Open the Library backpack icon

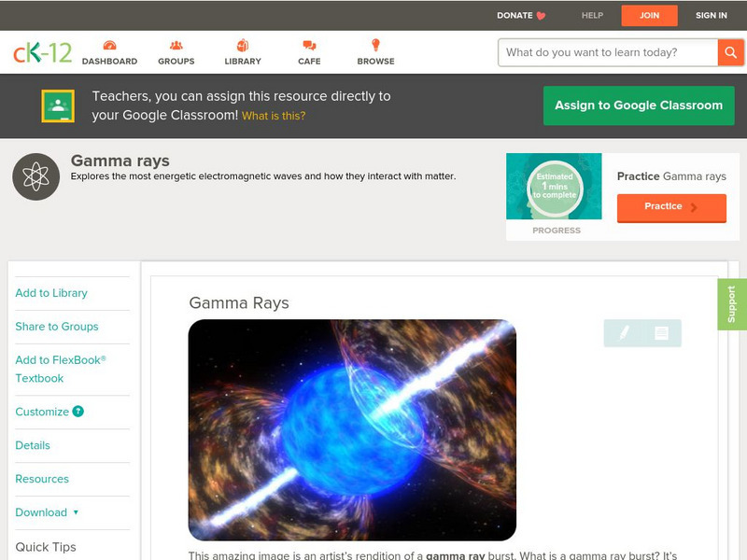coord(243,45)
